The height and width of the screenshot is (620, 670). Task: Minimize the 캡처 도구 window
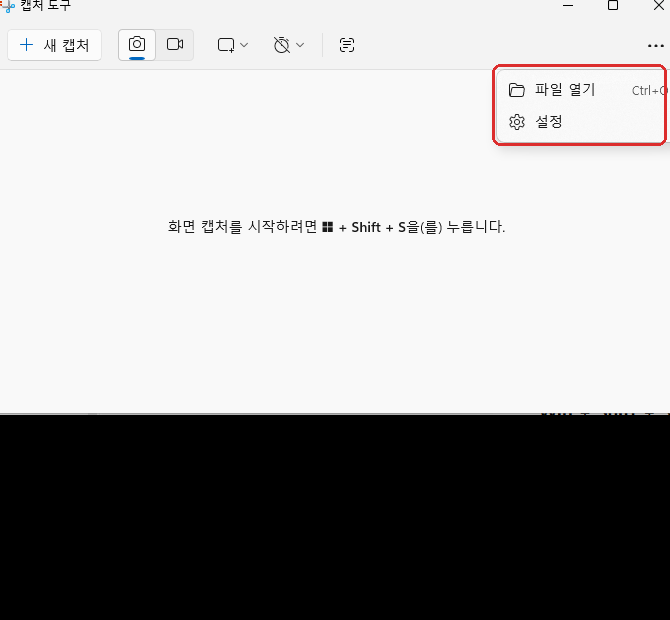(x=568, y=5)
